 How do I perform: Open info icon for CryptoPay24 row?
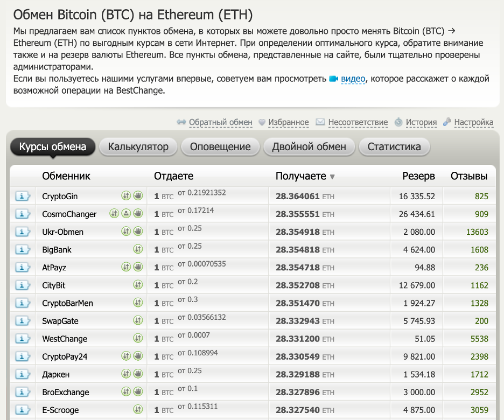pos(23,356)
